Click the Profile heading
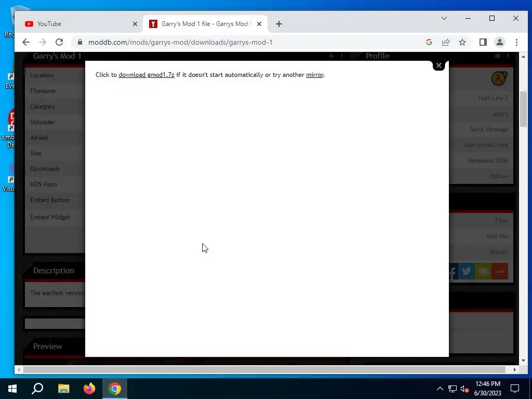This screenshot has height=399, width=532. click(378, 56)
